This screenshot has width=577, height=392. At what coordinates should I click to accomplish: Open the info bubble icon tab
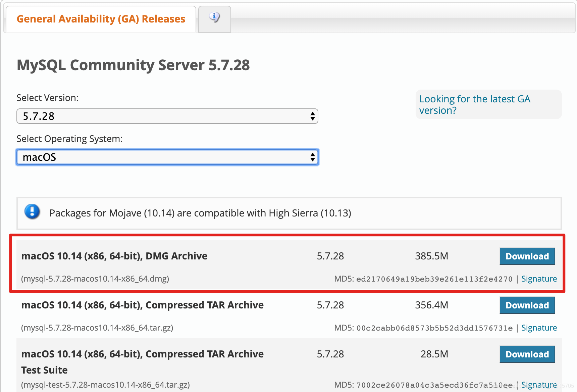pos(215,19)
